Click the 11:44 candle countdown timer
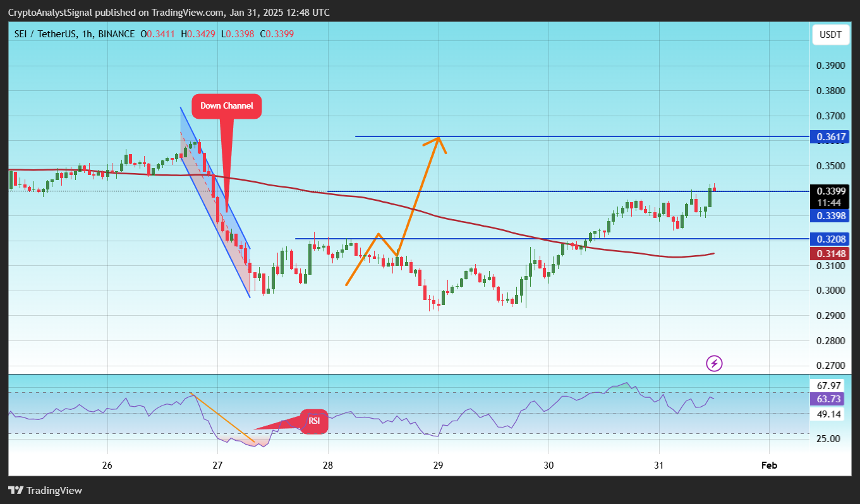This screenshot has width=860, height=504. click(828, 203)
